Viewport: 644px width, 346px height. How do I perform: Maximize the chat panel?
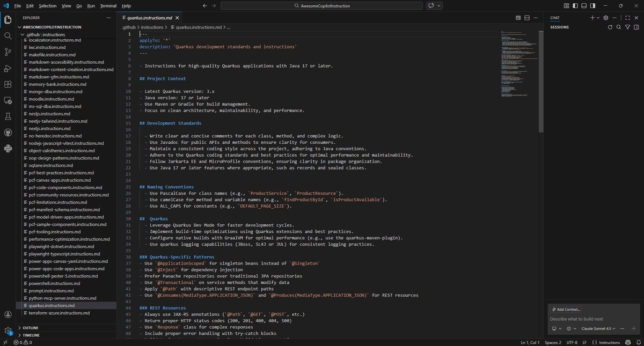(x=627, y=18)
